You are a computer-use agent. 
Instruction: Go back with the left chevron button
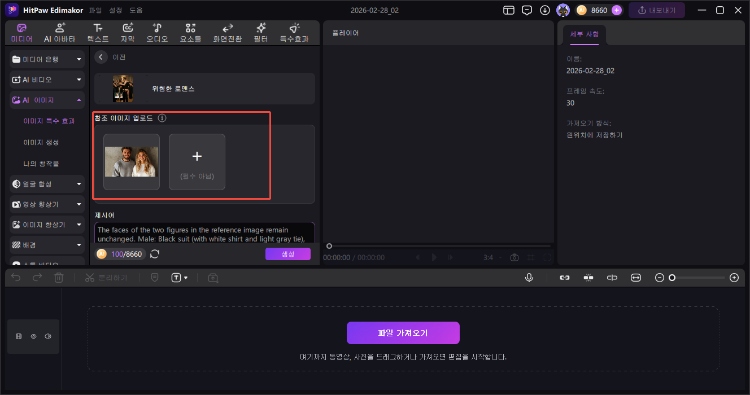click(x=100, y=57)
